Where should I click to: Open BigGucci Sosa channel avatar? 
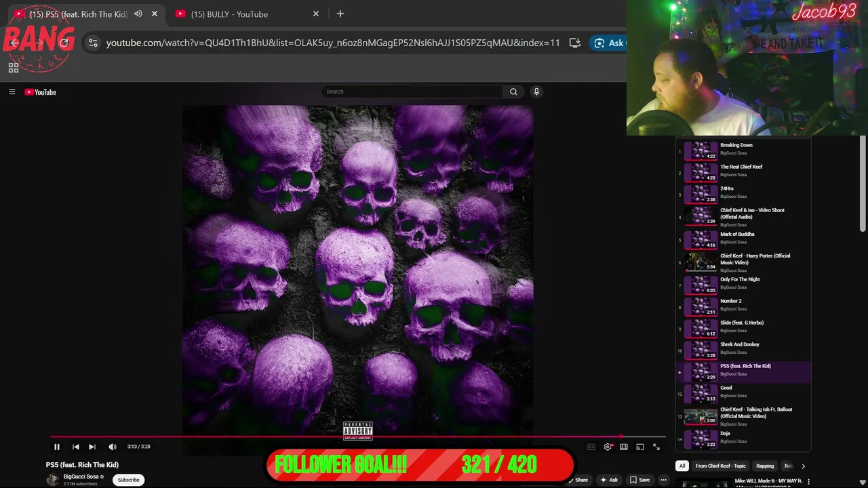(x=52, y=480)
